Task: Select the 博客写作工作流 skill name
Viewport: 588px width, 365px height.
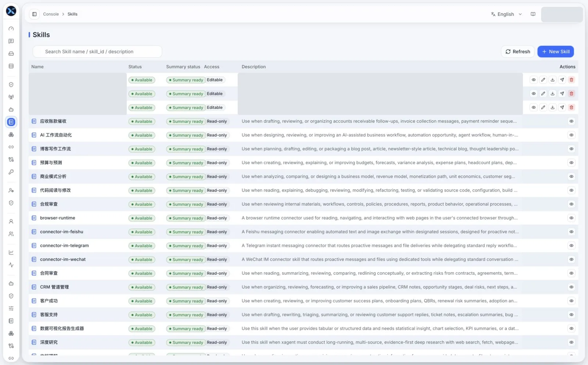Action: (55, 149)
